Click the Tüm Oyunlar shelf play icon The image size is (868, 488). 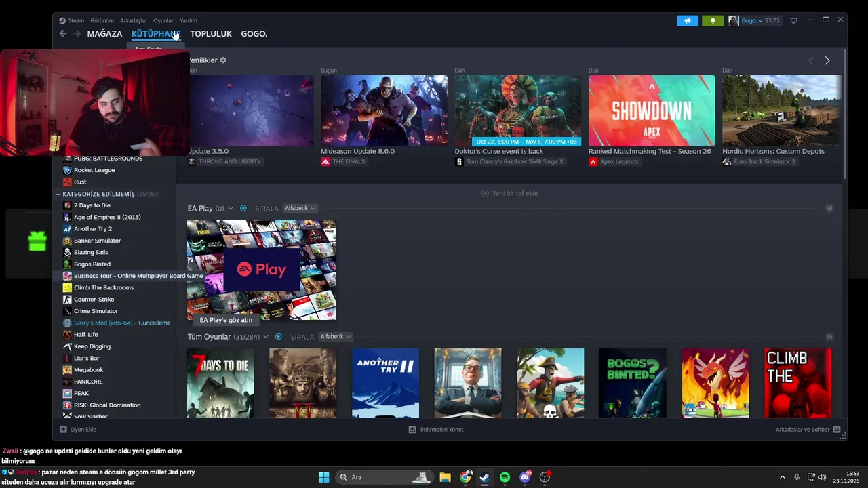point(278,337)
